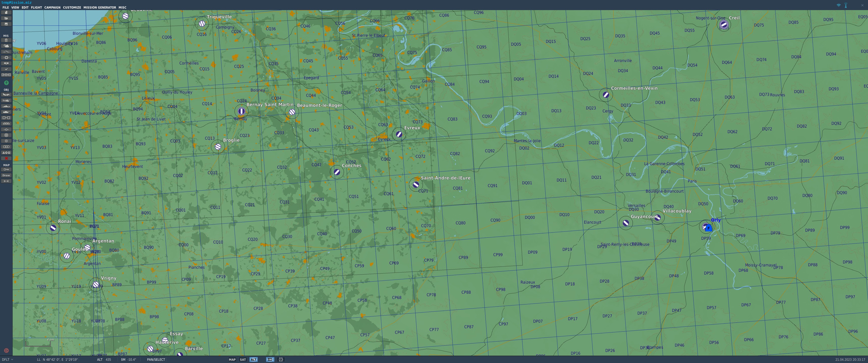Select the Broglie airfield marker
This screenshot has width=868, height=363.
[218, 147]
